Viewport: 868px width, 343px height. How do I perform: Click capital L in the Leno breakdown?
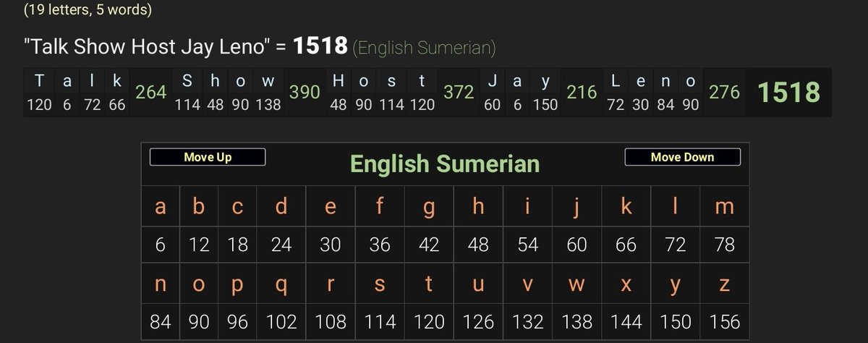615,80
